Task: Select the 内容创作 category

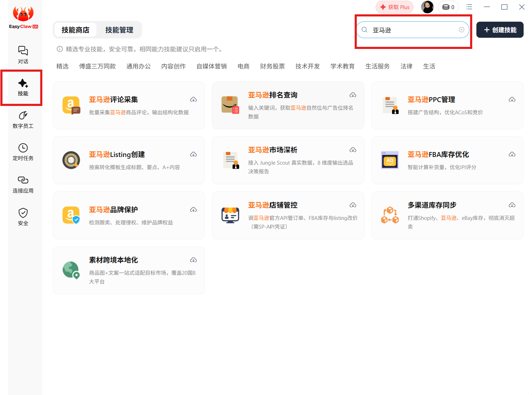Action: tap(173, 66)
